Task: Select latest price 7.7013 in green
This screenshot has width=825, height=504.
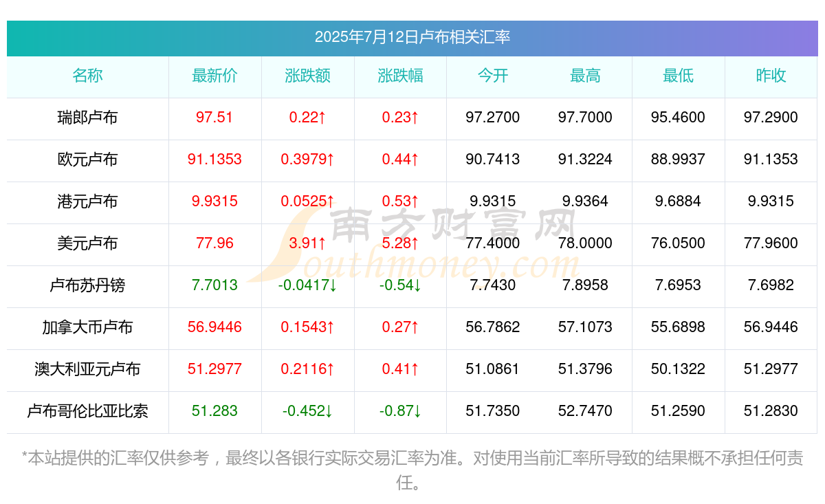Action: click(x=214, y=285)
